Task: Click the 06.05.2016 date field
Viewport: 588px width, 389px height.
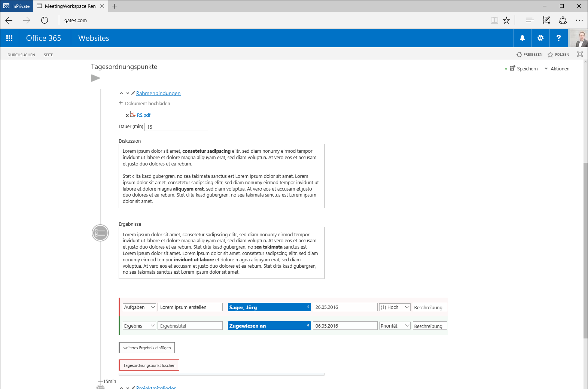Action: point(345,326)
